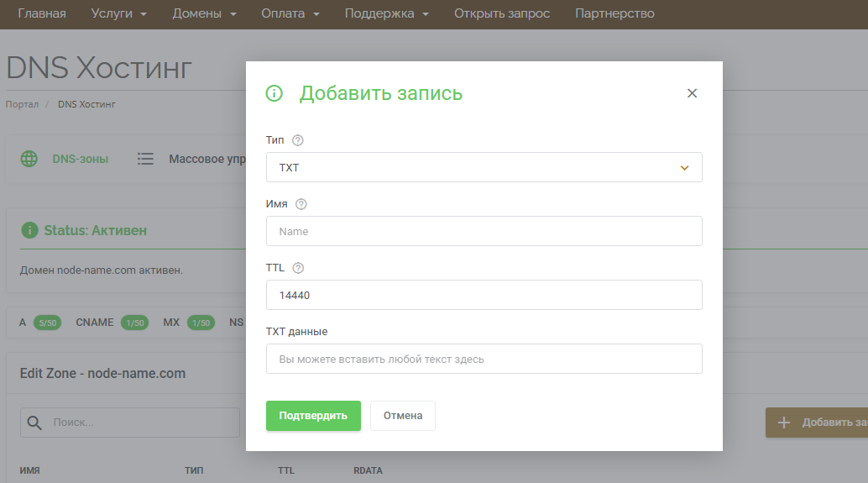Click the help icon next to Имя
This screenshot has width=868, height=483.
click(301, 204)
